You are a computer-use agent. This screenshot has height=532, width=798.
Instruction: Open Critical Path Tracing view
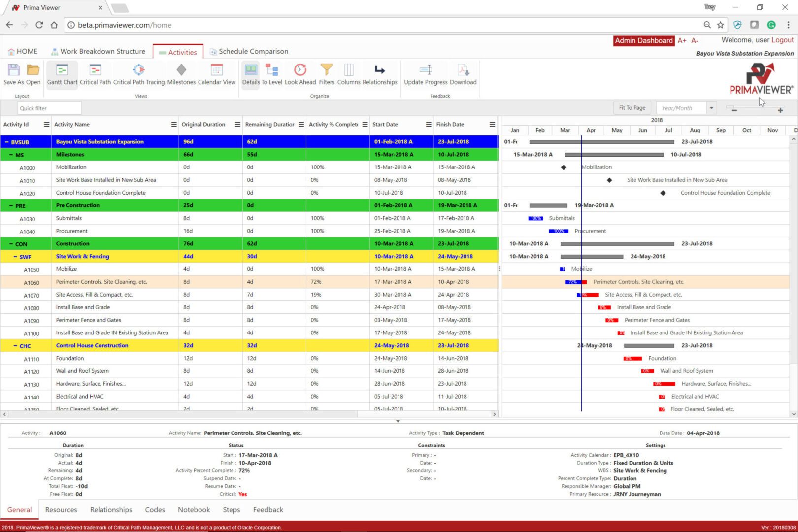(139, 70)
